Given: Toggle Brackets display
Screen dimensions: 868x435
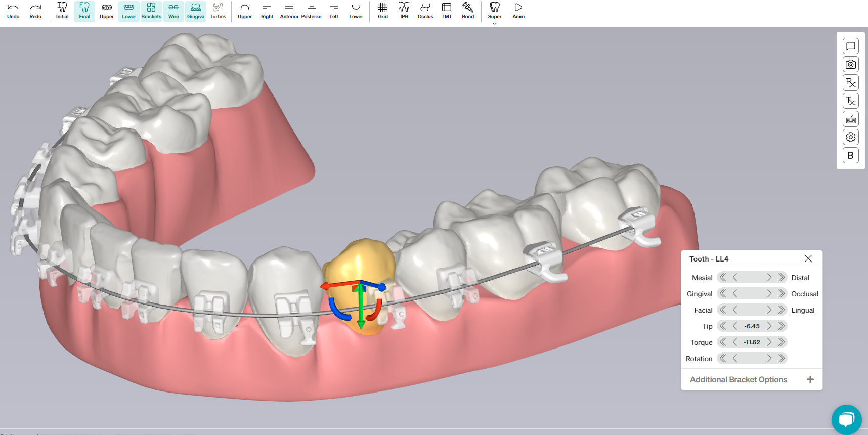Looking at the screenshot, I should [151, 11].
